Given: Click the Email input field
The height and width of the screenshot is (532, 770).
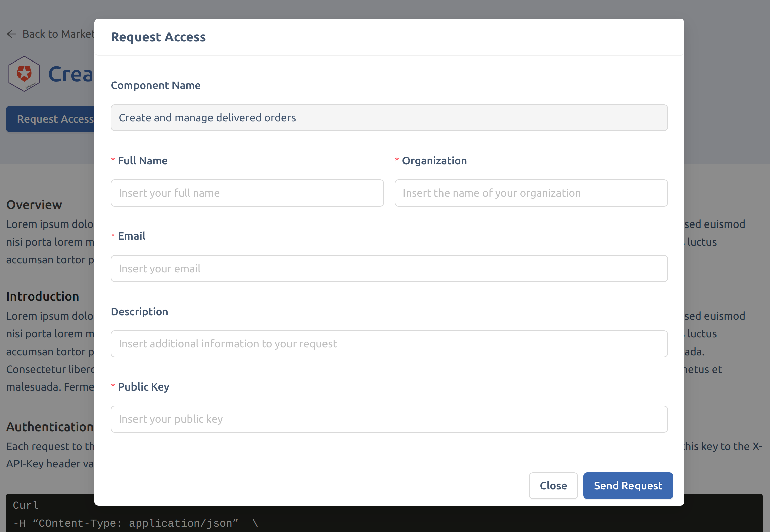Looking at the screenshot, I should 389,268.
